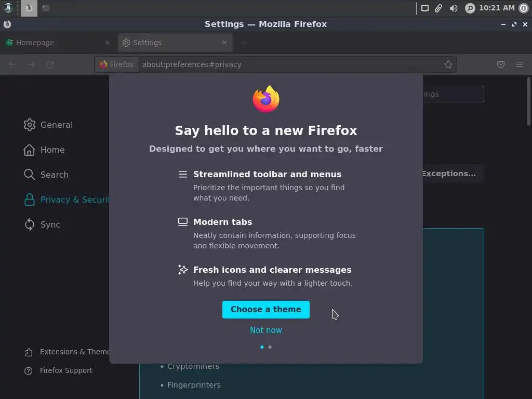Open the display tray icon
This screenshot has height=399, width=532.
point(425,8)
